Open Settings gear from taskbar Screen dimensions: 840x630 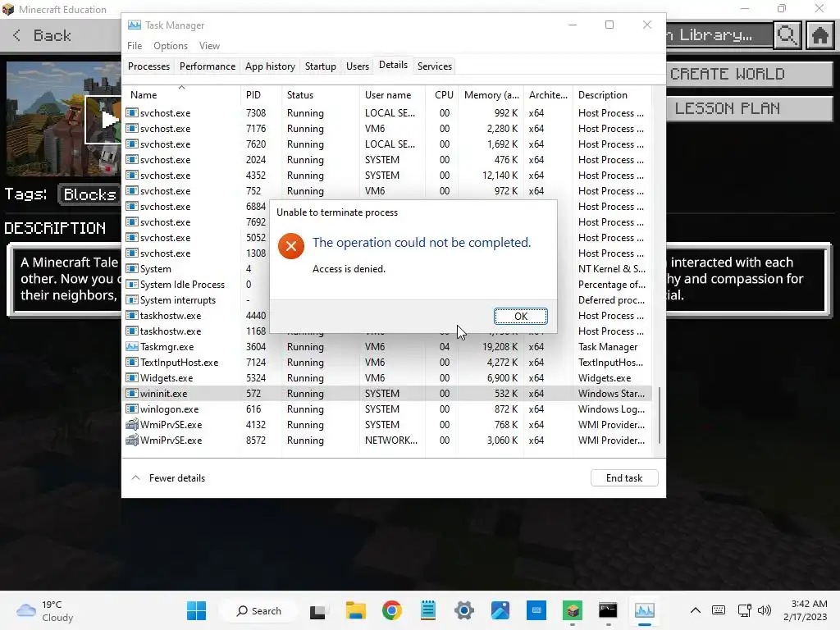click(464, 610)
